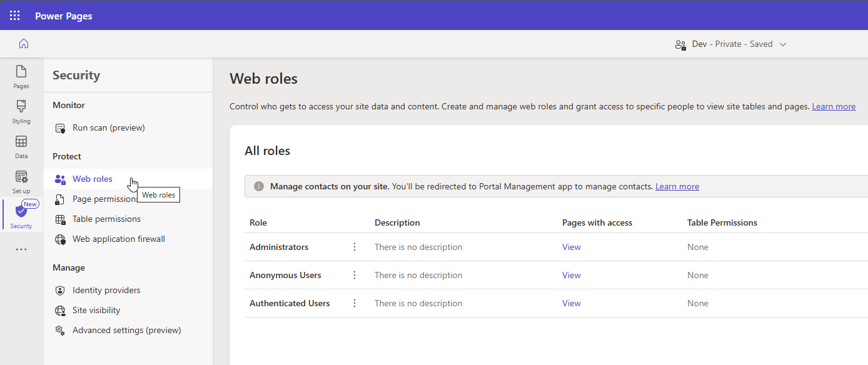868x365 pixels.
Task: Click Anonymous Users' "There is no description" text
Action: 418,275
